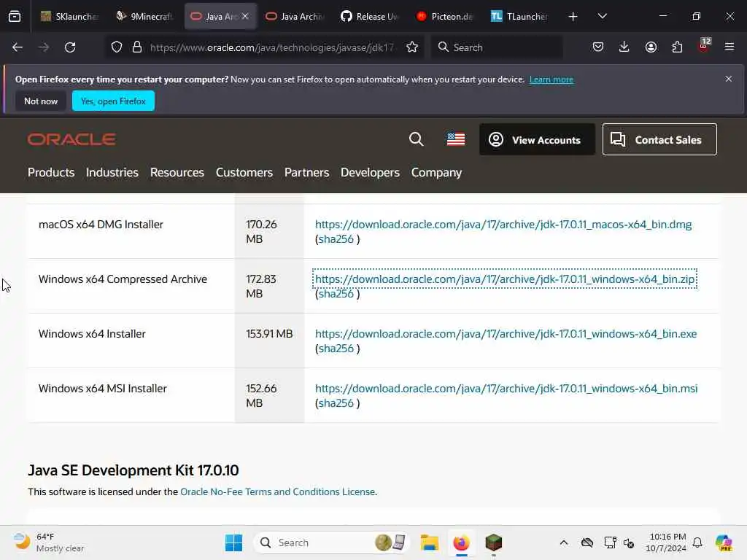Open a new tab with the plus button
The height and width of the screenshot is (560, 747).
[x=573, y=17]
